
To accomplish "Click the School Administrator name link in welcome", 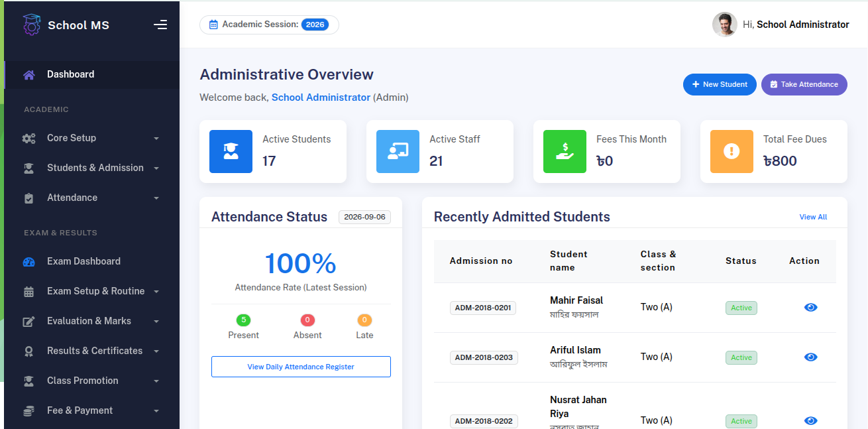I will click(321, 97).
